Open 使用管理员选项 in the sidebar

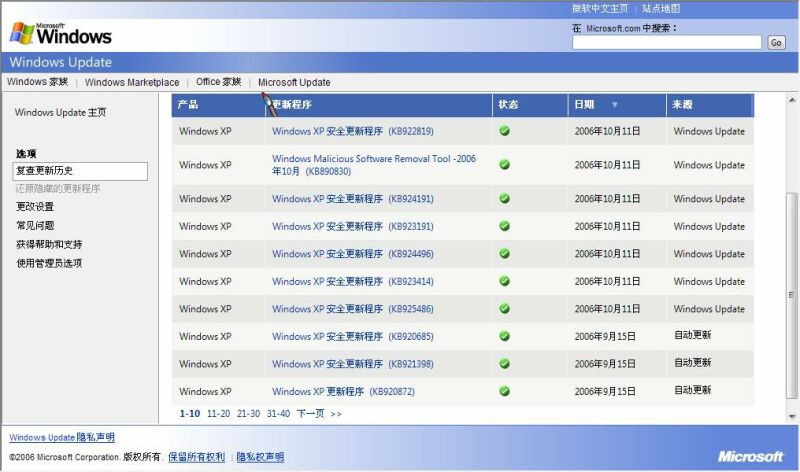pos(49,263)
